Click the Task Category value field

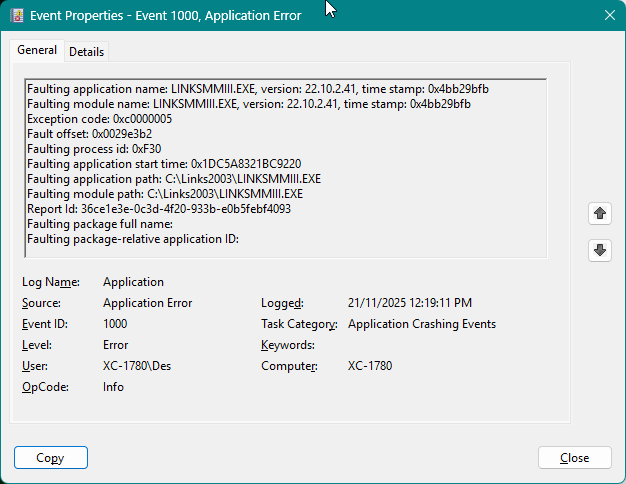click(x=421, y=324)
